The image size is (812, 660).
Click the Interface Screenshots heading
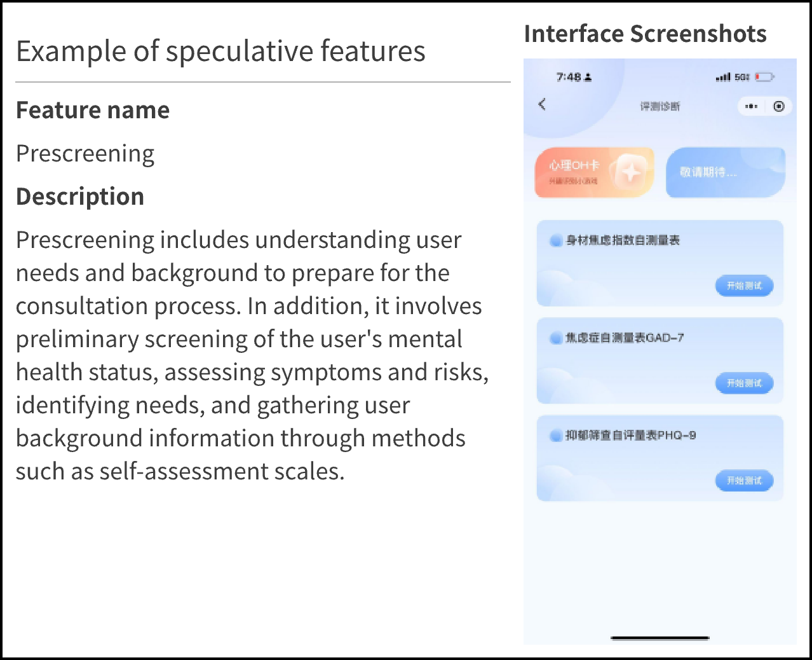645,34
